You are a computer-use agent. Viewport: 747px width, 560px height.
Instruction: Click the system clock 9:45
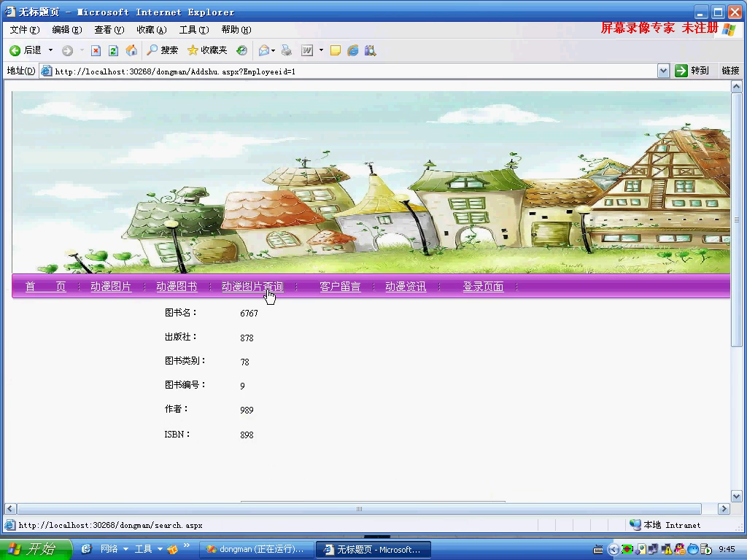coord(727,550)
